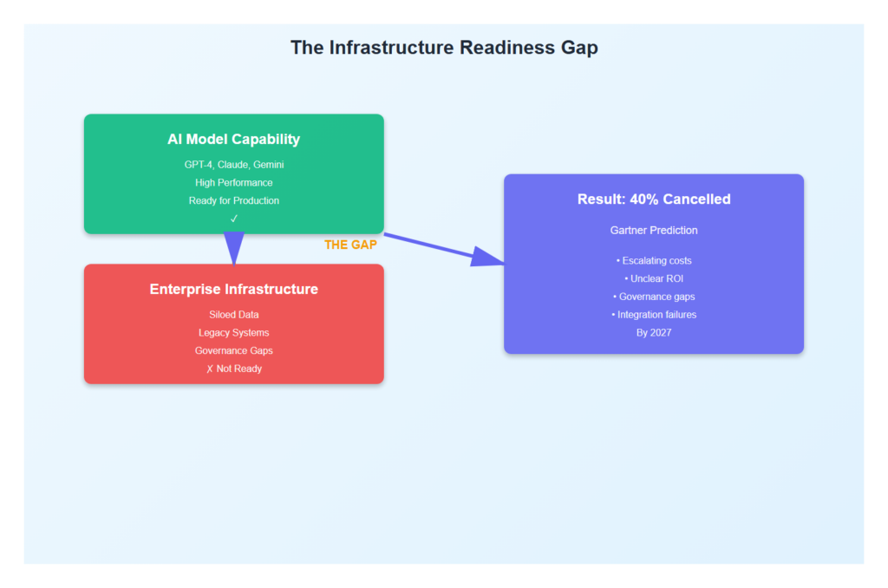
Task: Select the High Performance line
Action: pyautogui.click(x=233, y=183)
